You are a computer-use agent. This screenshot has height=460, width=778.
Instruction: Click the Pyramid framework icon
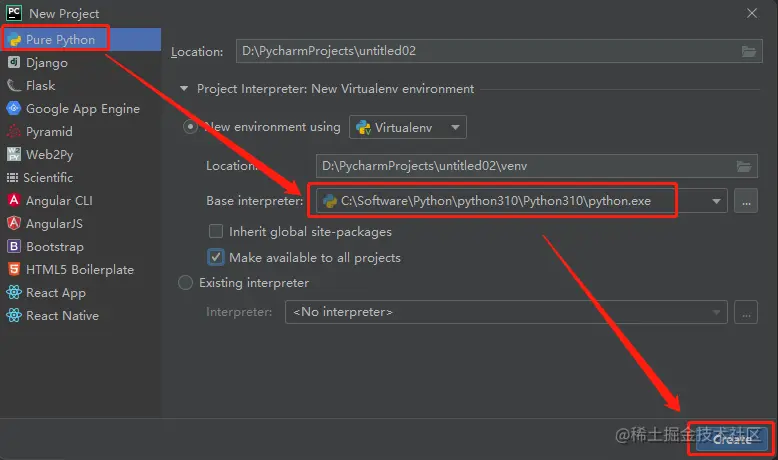[14, 131]
